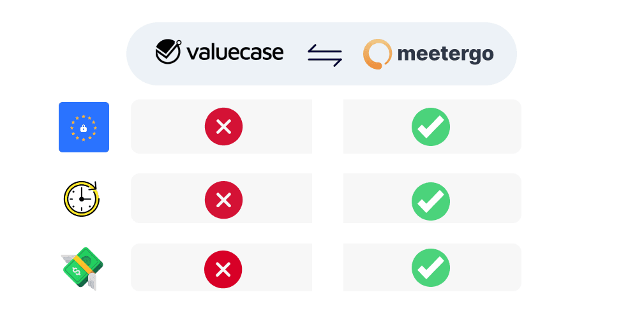Click the green checkmark in the clock row
644x313 pixels.
coord(431,201)
